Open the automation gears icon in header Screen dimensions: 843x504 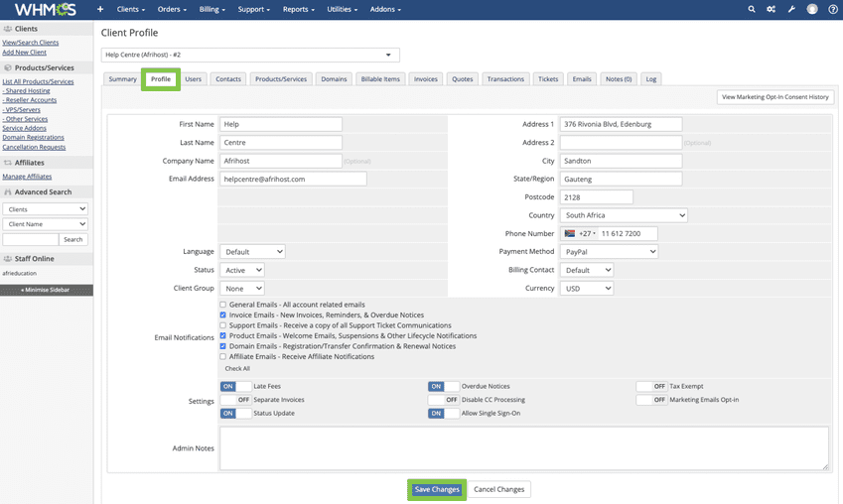pos(772,9)
